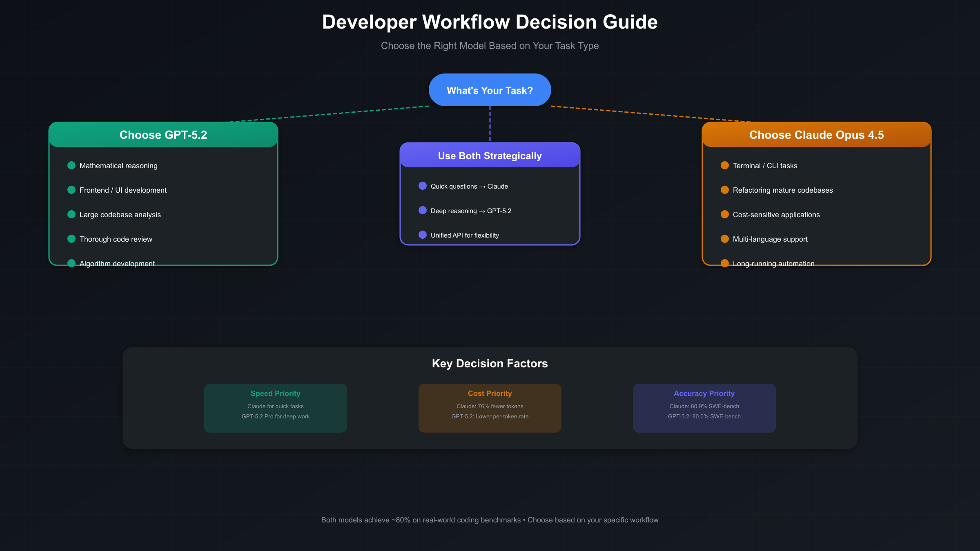Click the Deep reasoning bullet marker
The height and width of the screenshot is (551, 980).
(423, 211)
